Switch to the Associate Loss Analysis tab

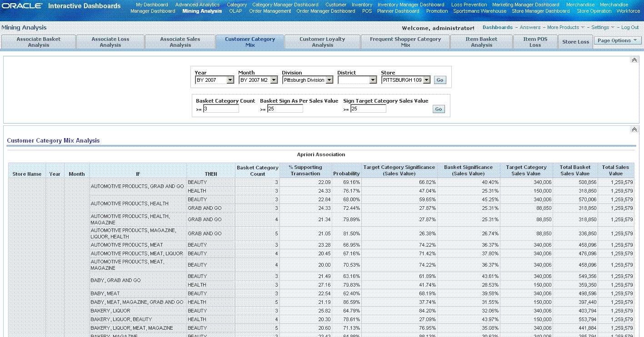click(x=110, y=42)
